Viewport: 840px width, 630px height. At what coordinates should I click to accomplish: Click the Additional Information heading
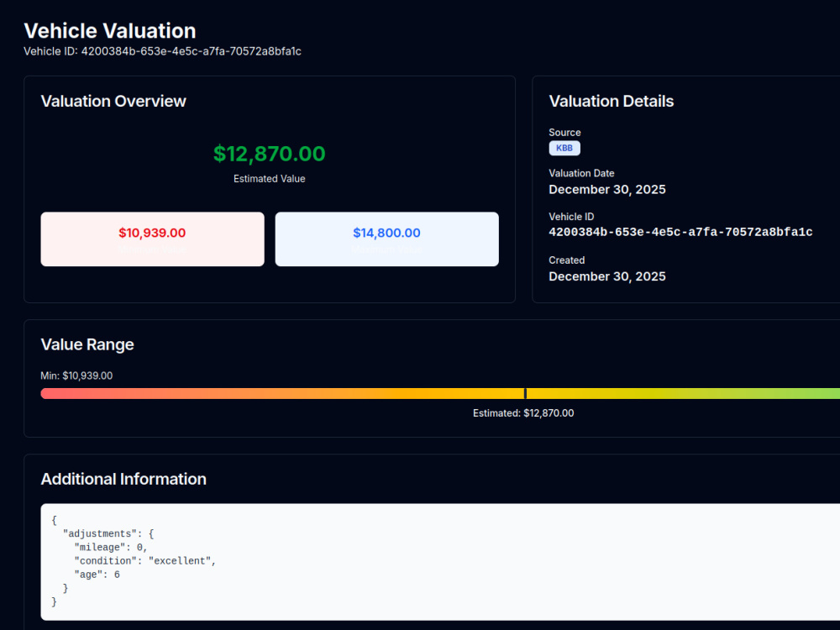click(123, 479)
